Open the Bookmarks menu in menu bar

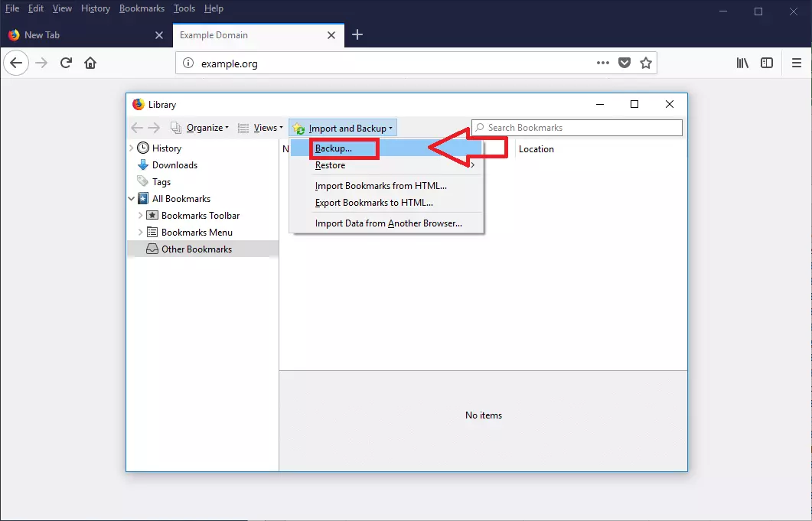click(x=142, y=9)
